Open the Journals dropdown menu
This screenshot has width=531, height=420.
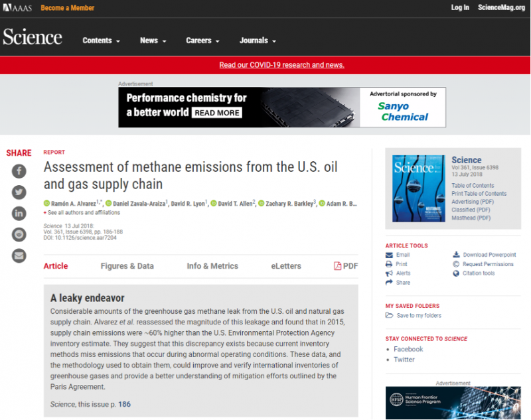tap(258, 40)
